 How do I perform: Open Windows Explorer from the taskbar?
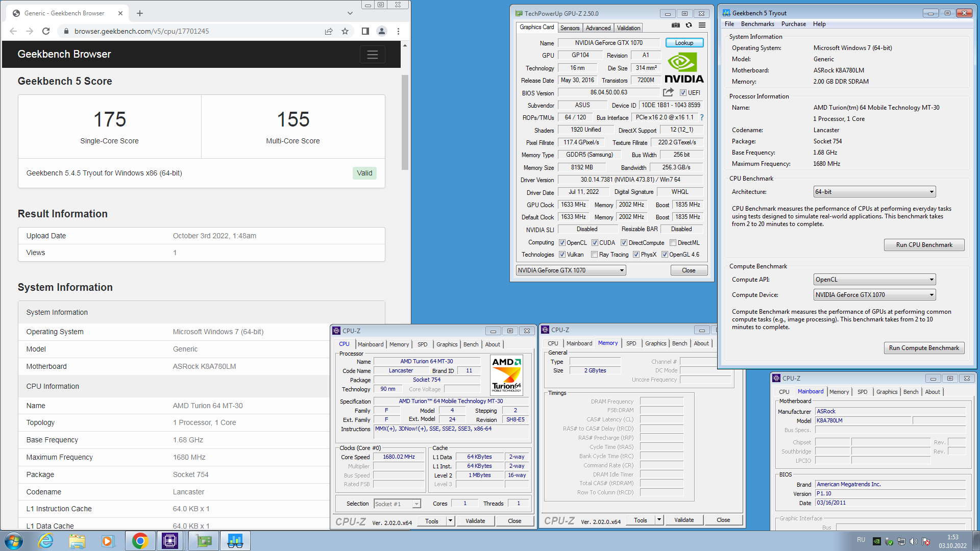[77, 541]
